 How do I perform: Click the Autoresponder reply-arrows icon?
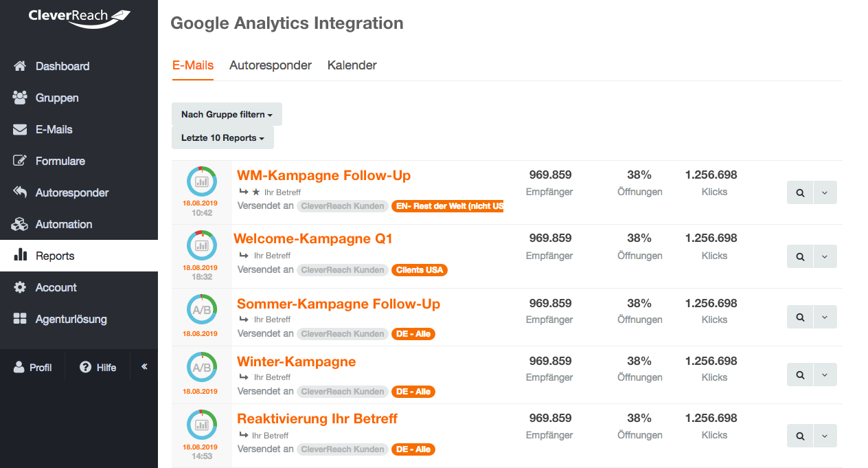(20, 192)
